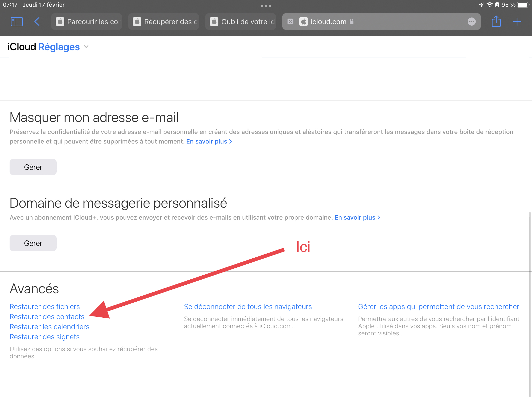Expand the iCloud Réglages dropdown chevron
Image resolution: width=532 pixels, height=399 pixels.
(86, 47)
